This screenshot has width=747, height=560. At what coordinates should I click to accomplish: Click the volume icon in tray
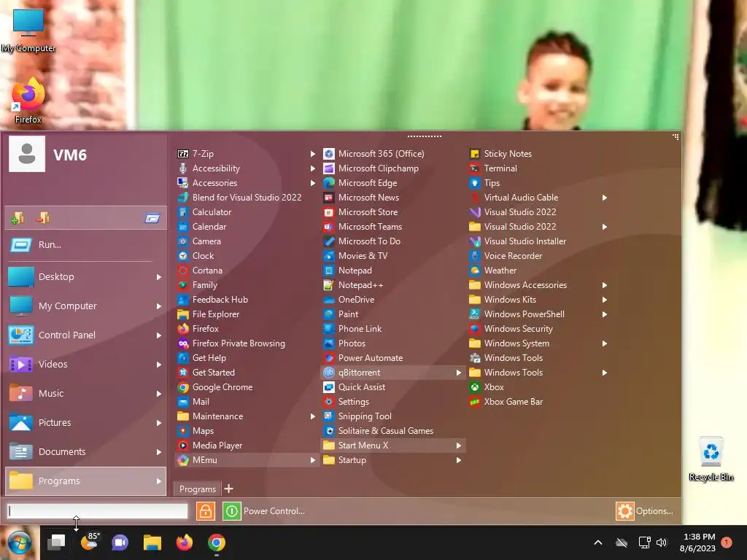tap(662, 542)
